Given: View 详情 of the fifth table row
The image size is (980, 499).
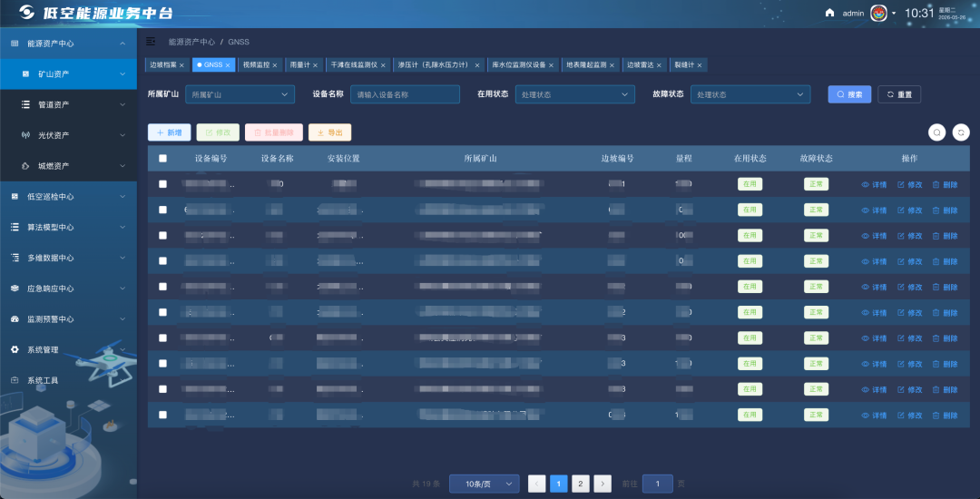Looking at the screenshot, I should [x=874, y=287].
